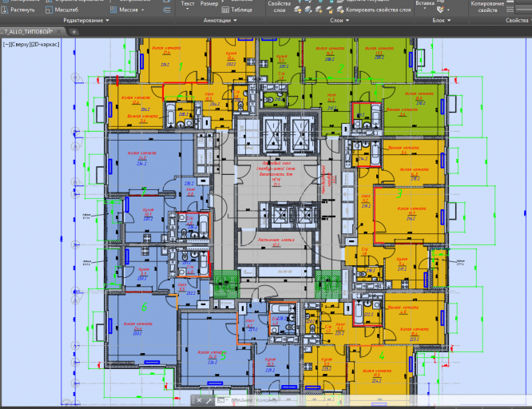Viewport: 532px width, 409px height.
Task: Insert a Таблица (Table)
Action: coord(236,10)
